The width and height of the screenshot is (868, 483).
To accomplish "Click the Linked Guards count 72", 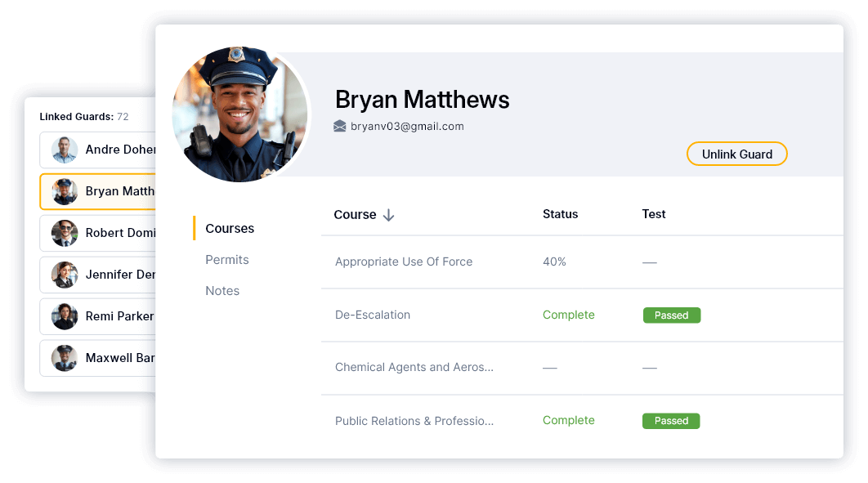I will (x=123, y=116).
